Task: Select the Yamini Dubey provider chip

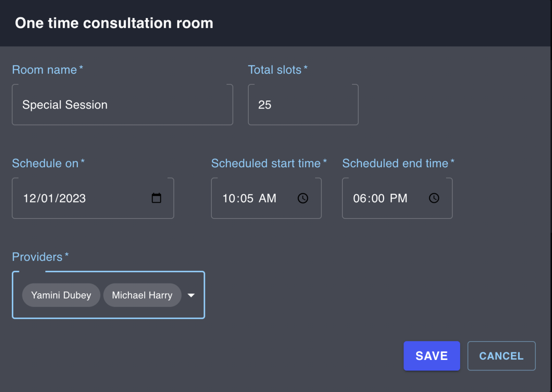Action: tap(61, 295)
